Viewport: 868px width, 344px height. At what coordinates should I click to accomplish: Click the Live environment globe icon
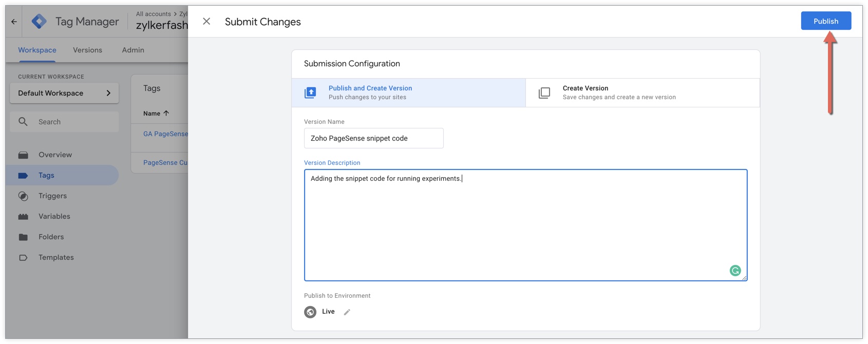coord(310,312)
